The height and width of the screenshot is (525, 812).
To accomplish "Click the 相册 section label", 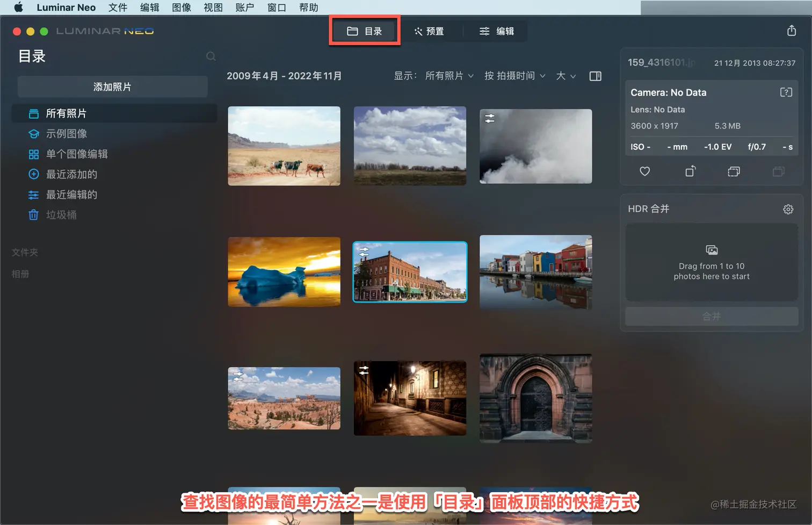I will tap(20, 274).
